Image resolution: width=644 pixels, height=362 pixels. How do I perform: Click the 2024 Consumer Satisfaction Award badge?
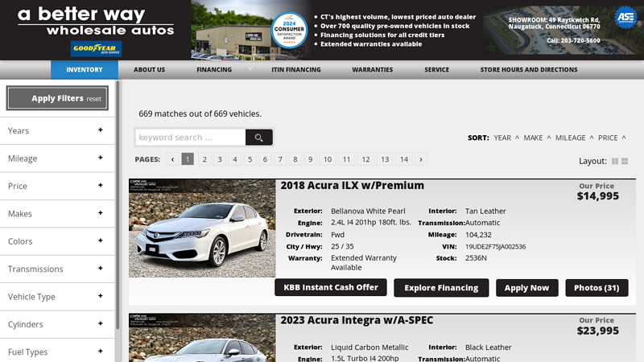[x=289, y=31]
